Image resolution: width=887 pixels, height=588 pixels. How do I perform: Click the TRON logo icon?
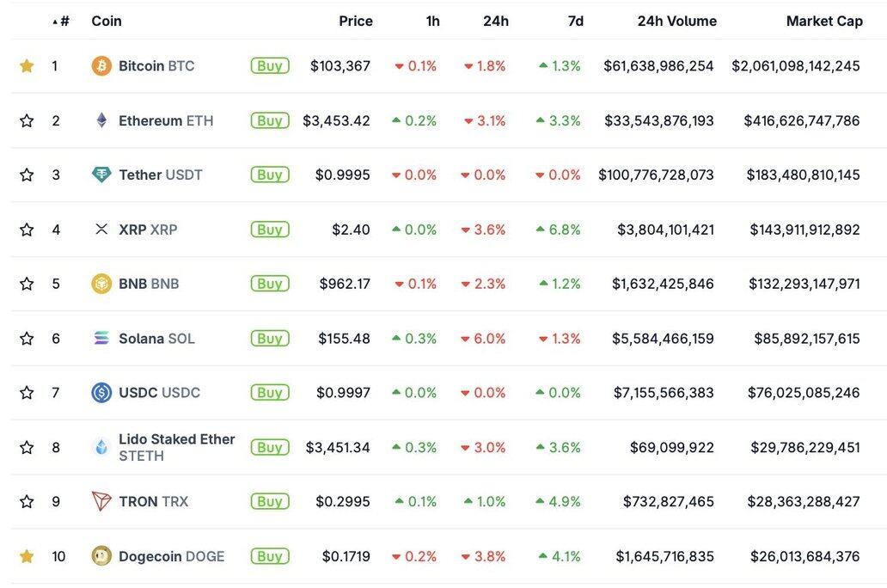(101, 501)
